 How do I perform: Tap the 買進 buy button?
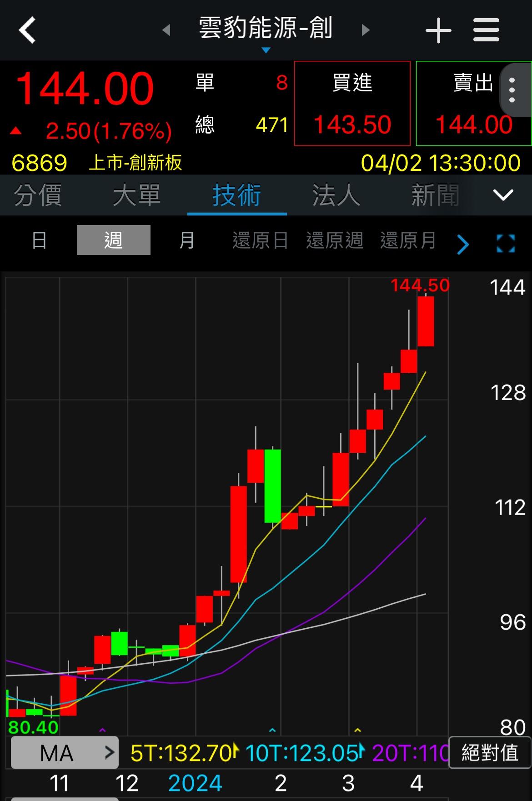click(x=352, y=104)
